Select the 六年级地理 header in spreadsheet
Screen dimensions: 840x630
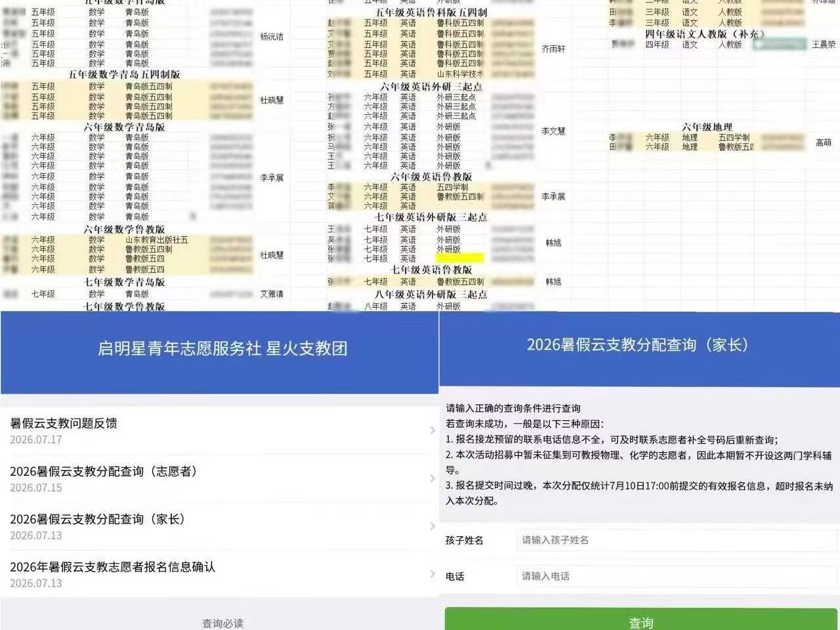point(707,127)
